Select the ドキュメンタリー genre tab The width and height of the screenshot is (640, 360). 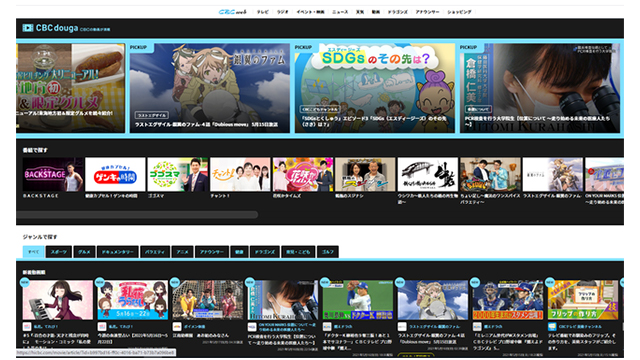pos(118,252)
